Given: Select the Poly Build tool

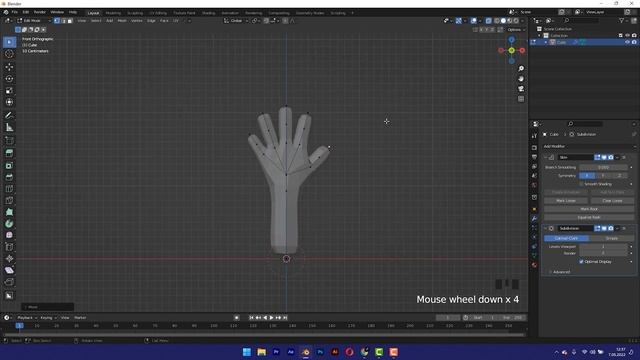Looking at the screenshot, I should pos(9,212).
